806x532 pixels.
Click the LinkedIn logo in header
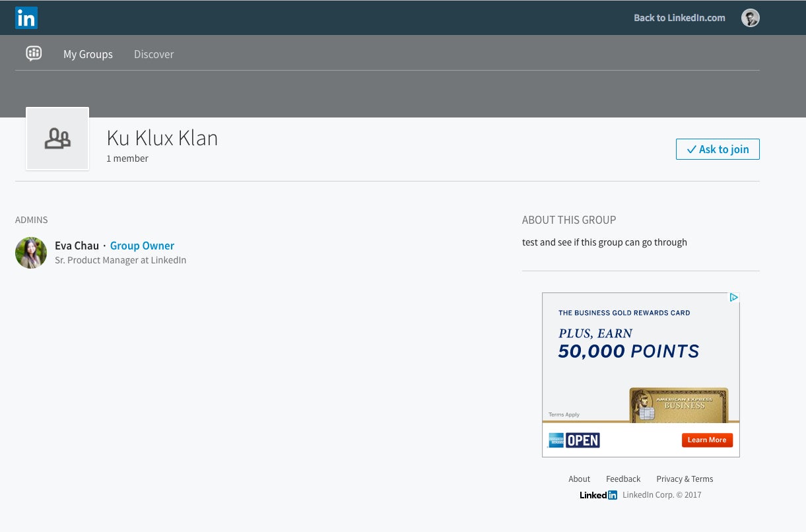(26, 18)
